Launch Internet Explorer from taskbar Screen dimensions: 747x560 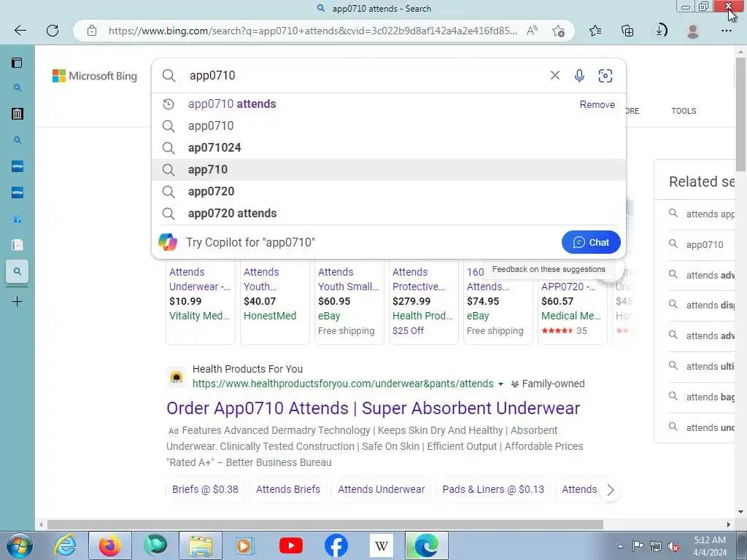coord(65,545)
